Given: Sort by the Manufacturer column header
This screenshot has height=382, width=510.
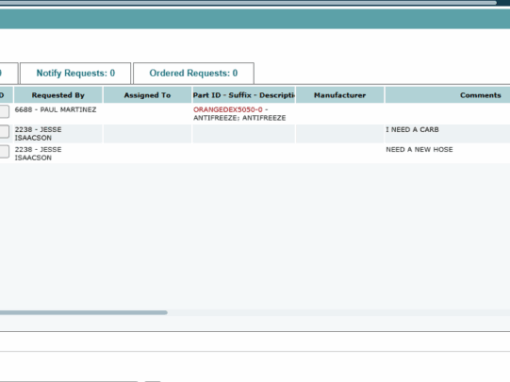Looking at the screenshot, I should coord(340,95).
